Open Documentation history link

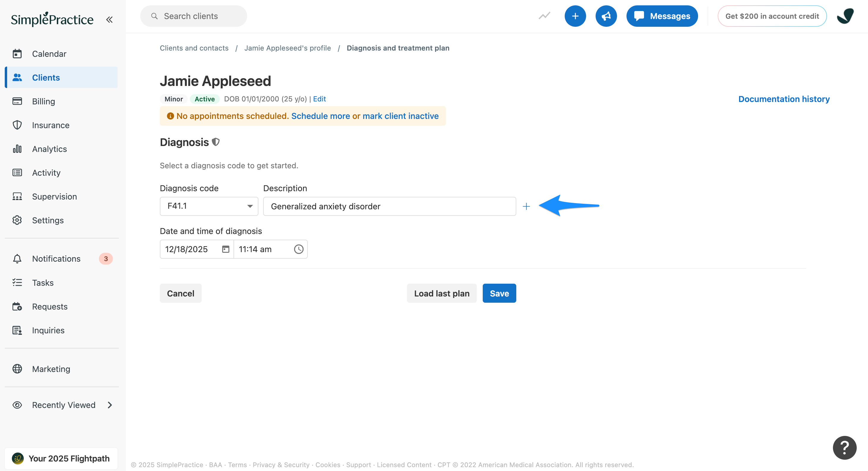[784, 99]
